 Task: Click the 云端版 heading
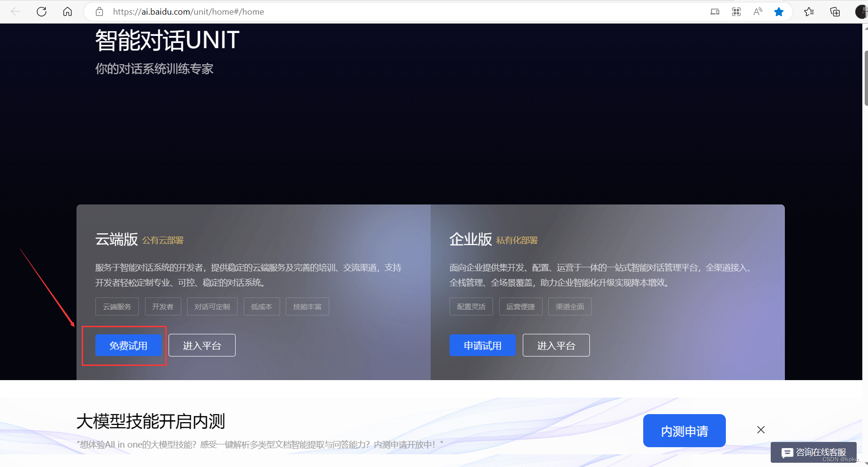117,239
